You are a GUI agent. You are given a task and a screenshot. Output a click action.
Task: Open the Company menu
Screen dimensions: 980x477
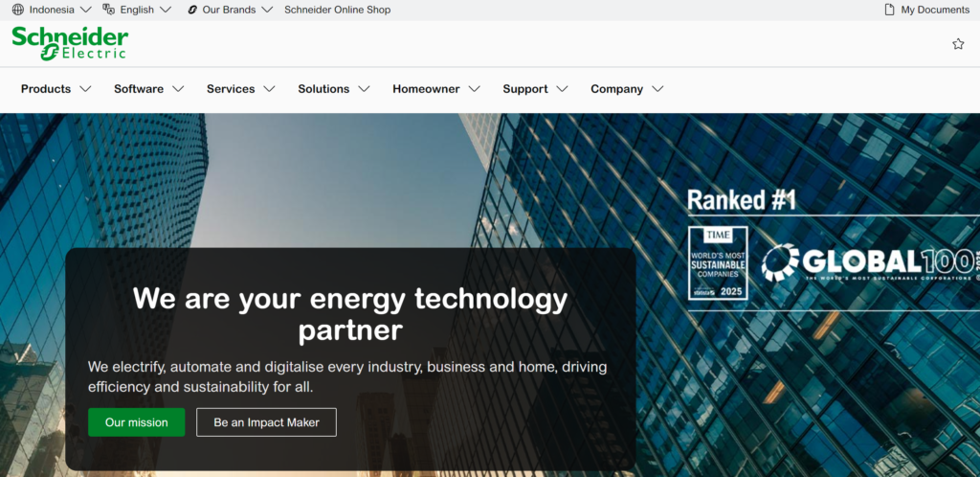click(617, 89)
